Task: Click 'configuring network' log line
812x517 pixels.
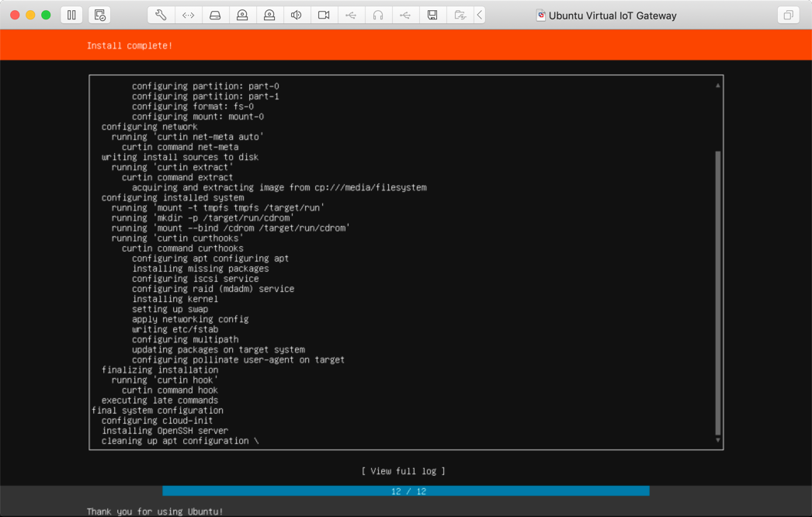Action: (149, 127)
